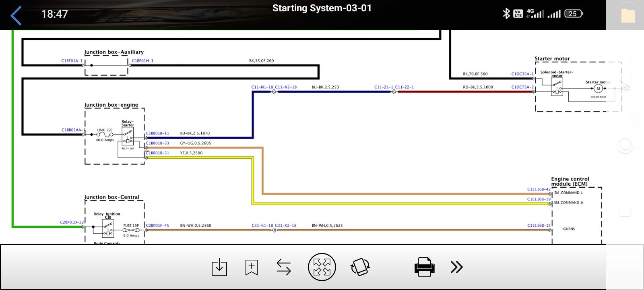The width and height of the screenshot is (644, 290).
Task: Select connector C11-N1-18
Action: 262,87
